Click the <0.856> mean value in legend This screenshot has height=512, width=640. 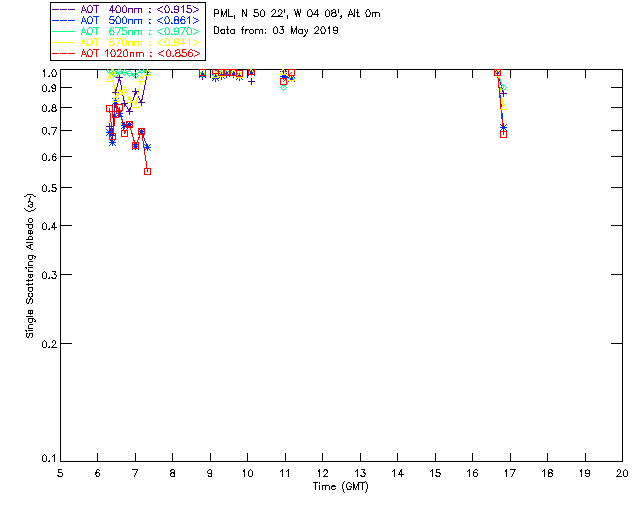coord(179,53)
